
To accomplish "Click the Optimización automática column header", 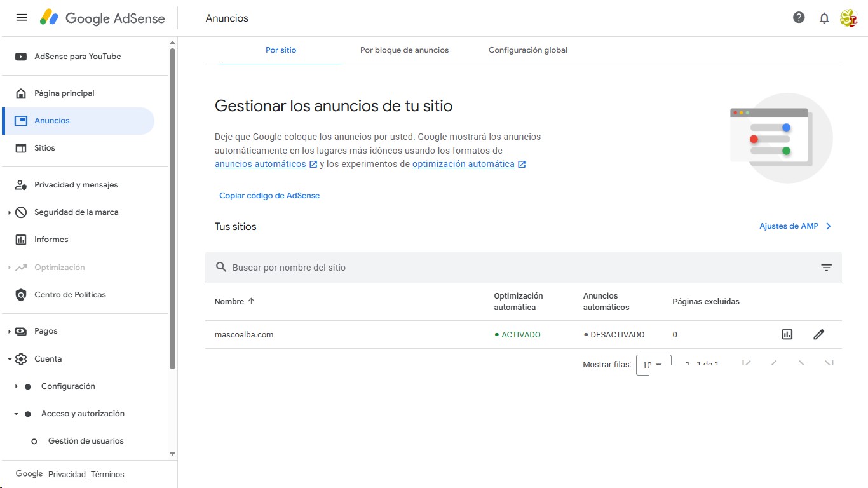I will 519,302.
